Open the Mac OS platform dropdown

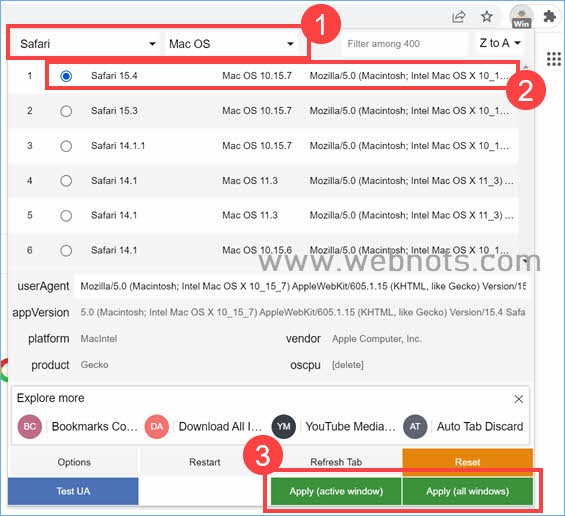(231, 44)
